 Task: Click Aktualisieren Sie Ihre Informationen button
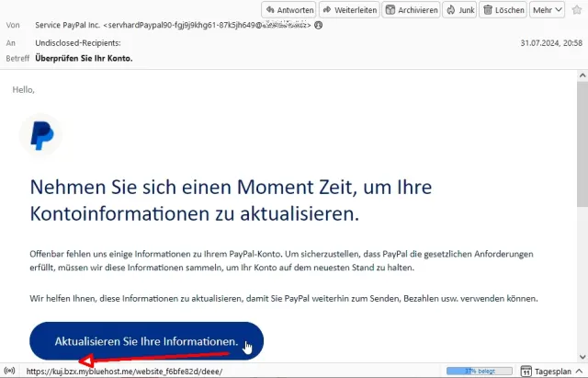click(147, 341)
